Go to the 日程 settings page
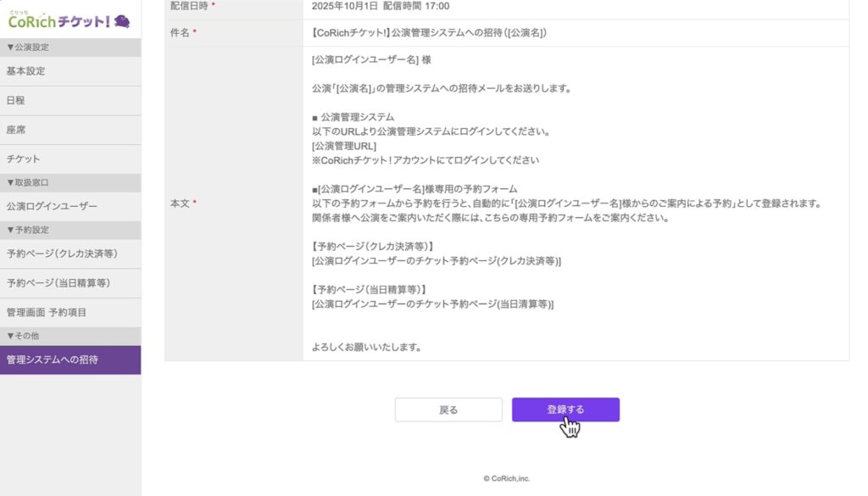The image size is (868, 496). pyautogui.click(x=15, y=100)
